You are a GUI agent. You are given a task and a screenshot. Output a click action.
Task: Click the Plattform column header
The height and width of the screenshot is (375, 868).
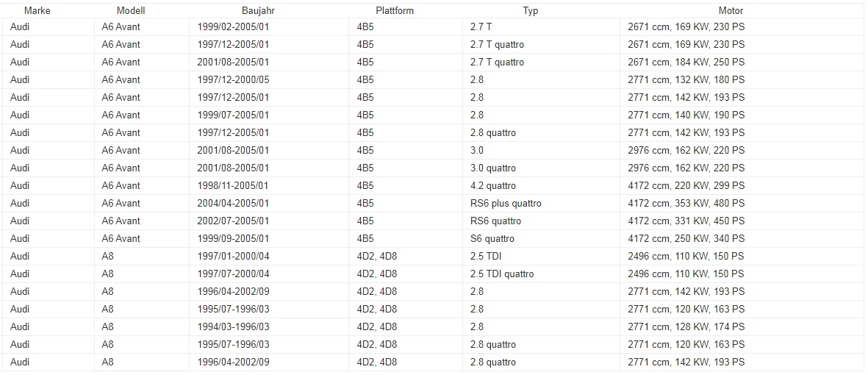point(395,10)
